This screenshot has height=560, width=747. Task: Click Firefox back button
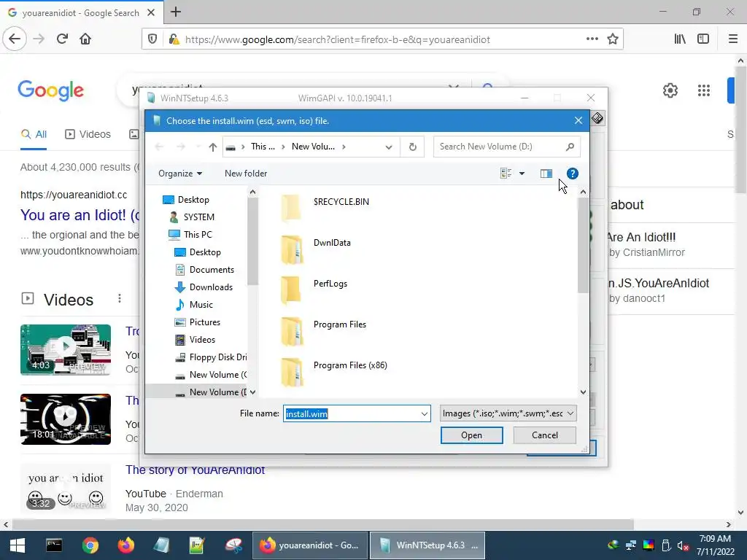point(15,39)
